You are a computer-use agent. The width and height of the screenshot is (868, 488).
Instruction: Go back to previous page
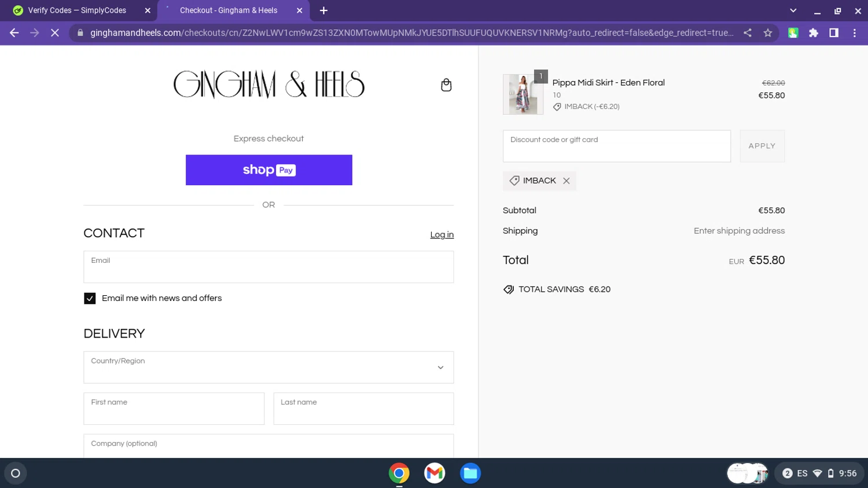(x=14, y=33)
